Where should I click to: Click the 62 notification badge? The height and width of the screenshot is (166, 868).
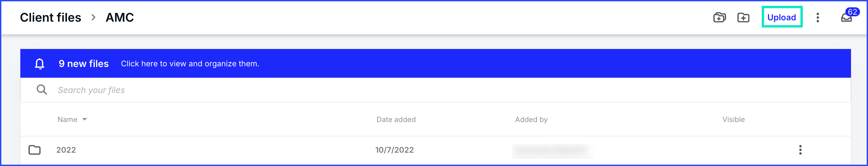tap(853, 12)
